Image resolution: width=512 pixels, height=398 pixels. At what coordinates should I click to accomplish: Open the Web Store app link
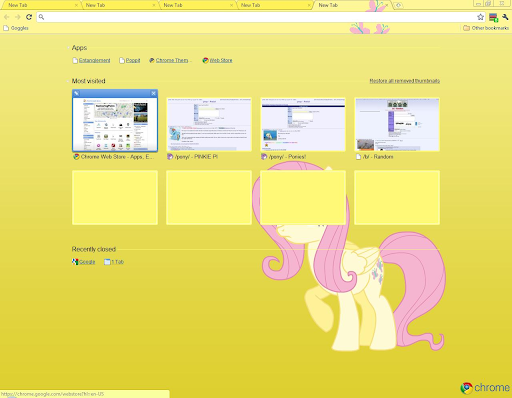coord(217,60)
